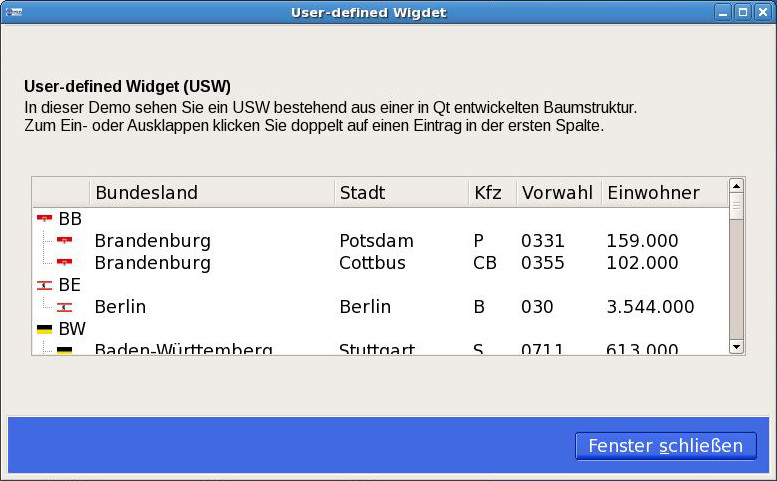Viewport: 777px width, 481px height.
Task: Select the Vorwahl value 030
Action: (x=537, y=307)
